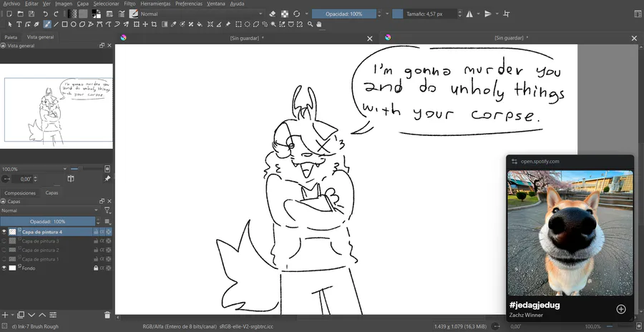Move layer up arrow icon

click(x=42, y=315)
